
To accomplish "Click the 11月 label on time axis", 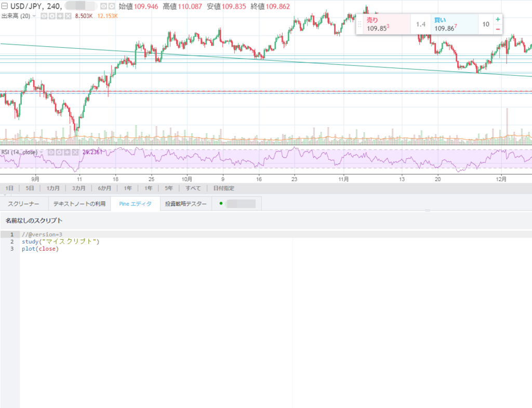I will click(x=343, y=179).
